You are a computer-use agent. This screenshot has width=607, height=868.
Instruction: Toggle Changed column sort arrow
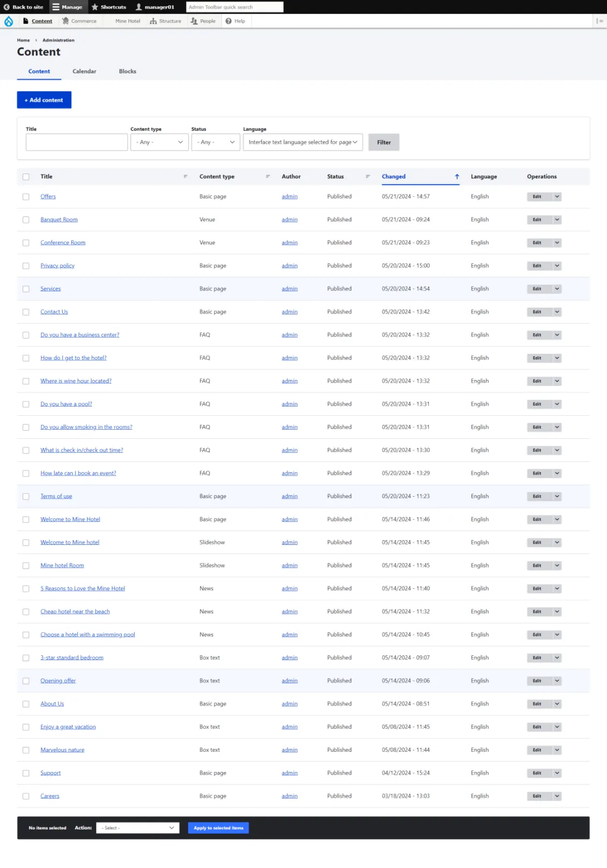coord(457,176)
